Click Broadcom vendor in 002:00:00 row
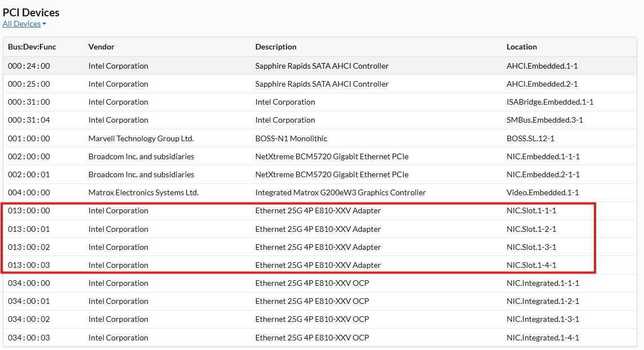The image size is (644, 350). pyautogui.click(x=141, y=157)
